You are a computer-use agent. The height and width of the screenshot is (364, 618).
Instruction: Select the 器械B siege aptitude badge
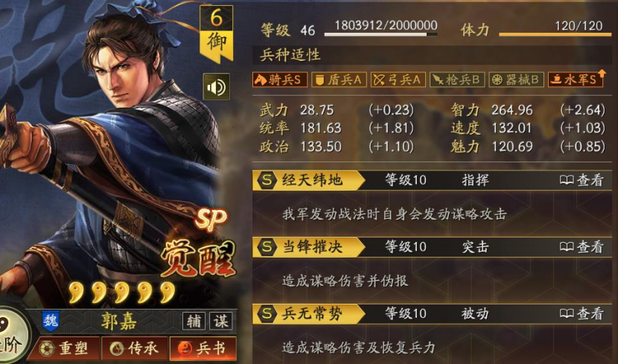(x=516, y=80)
